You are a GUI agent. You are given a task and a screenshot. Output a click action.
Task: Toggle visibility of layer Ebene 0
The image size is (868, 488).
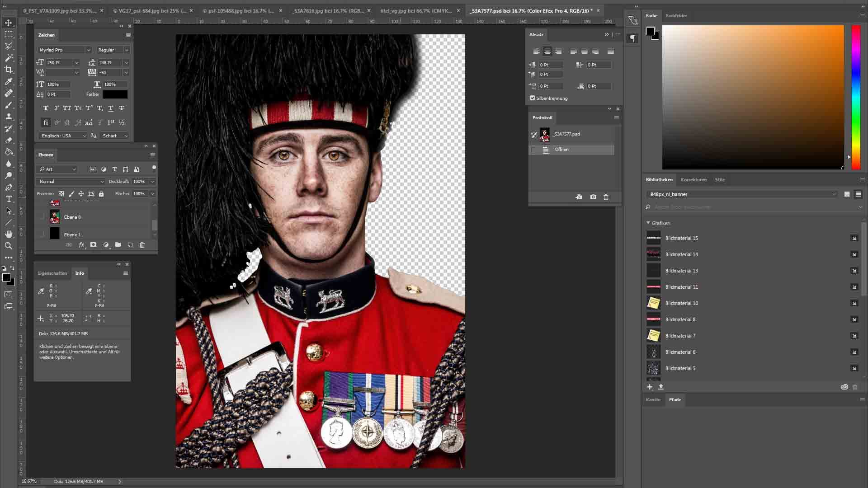(x=43, y=217)
